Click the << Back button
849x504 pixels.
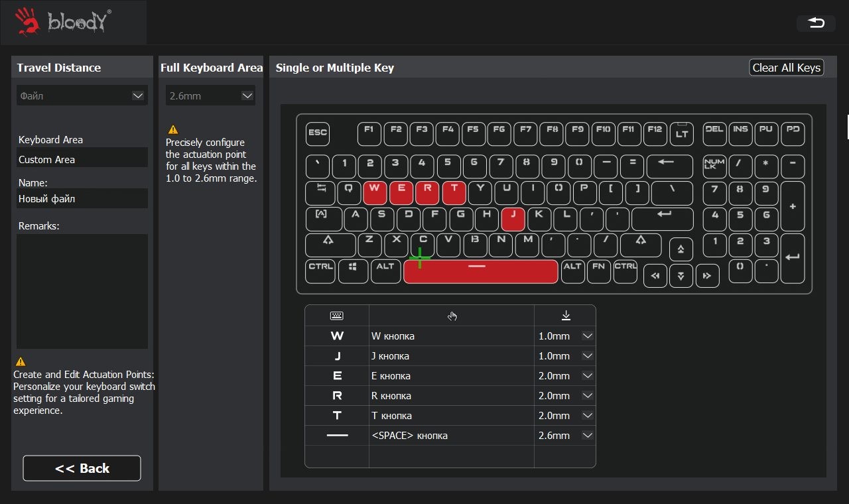82,468
